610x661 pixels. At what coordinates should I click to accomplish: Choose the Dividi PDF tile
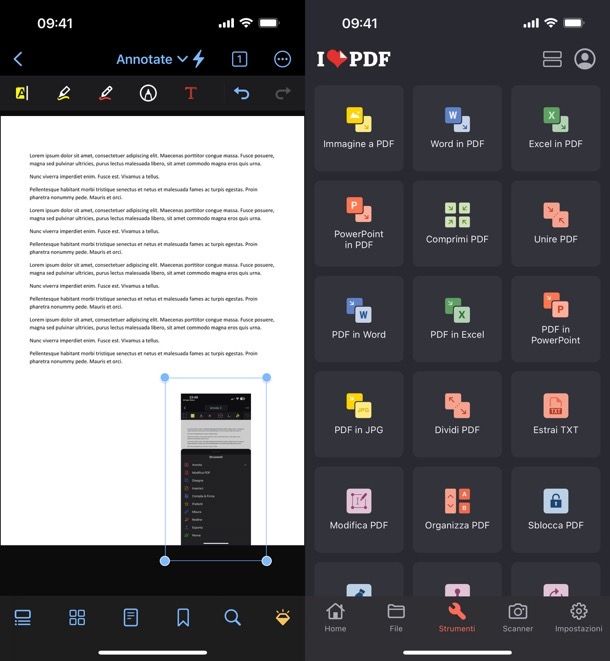457,414
